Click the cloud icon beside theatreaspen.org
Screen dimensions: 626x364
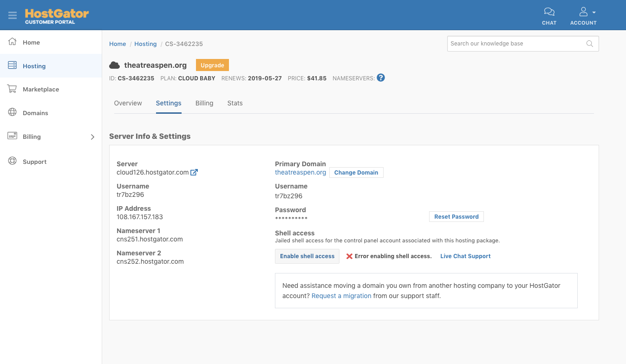pos(114,65)
